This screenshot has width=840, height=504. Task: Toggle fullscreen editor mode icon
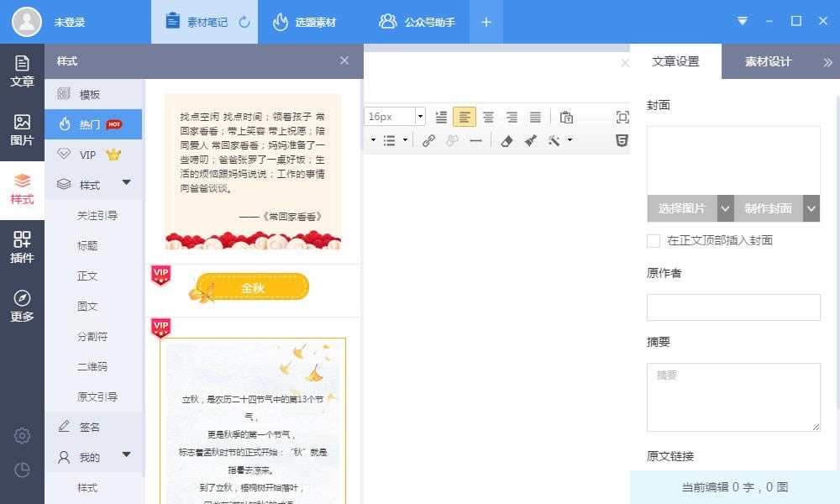coord(622,117)
